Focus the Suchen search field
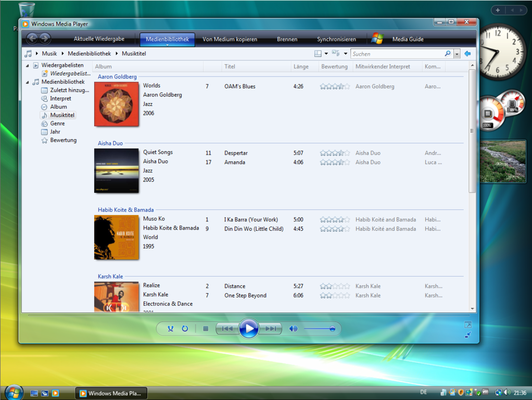 click(x=398, y=54)
